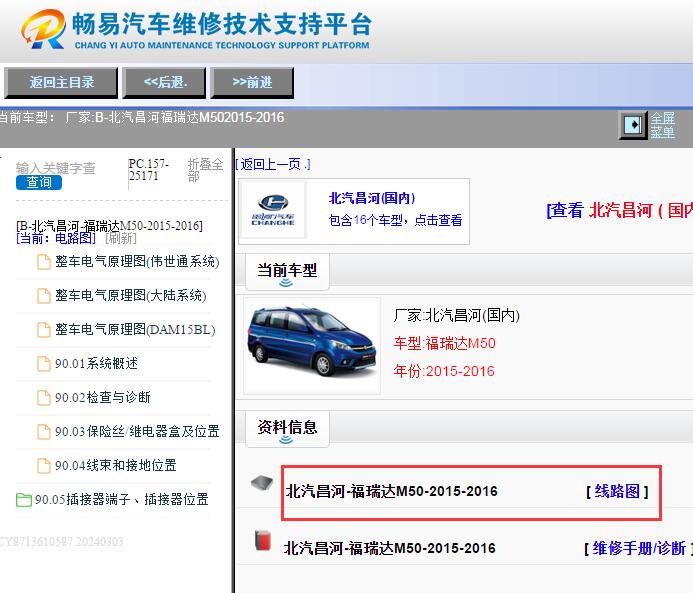
Task: Go back with <<后退 button
Action: click(164, 83)
